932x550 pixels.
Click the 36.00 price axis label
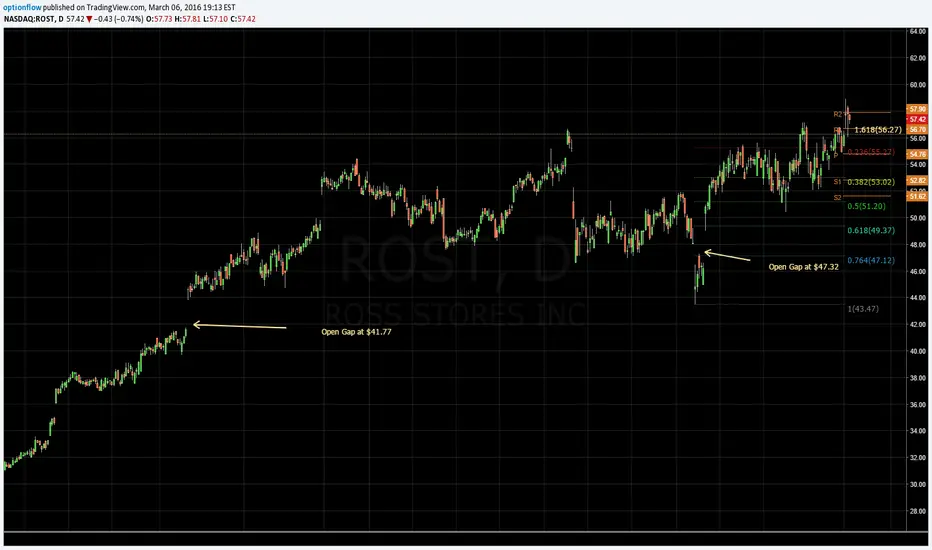(x=917, y=404)
